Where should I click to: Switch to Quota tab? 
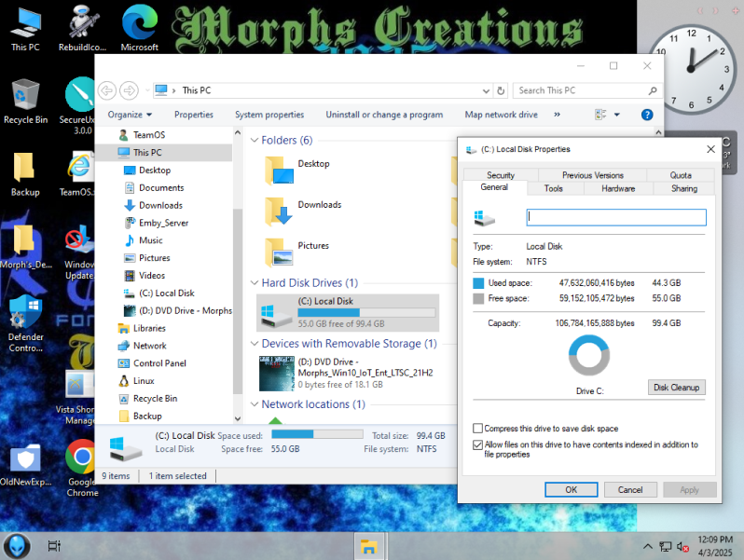tap(681, 175)
